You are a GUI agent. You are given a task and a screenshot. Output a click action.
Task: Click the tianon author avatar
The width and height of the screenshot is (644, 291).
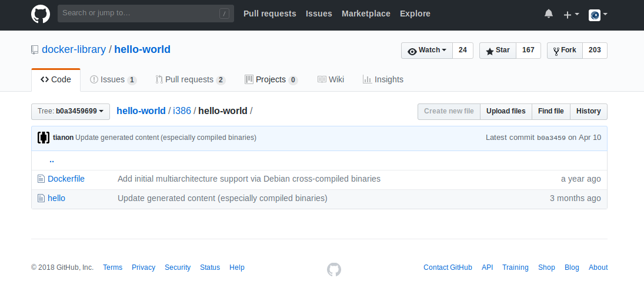point(44,138)
